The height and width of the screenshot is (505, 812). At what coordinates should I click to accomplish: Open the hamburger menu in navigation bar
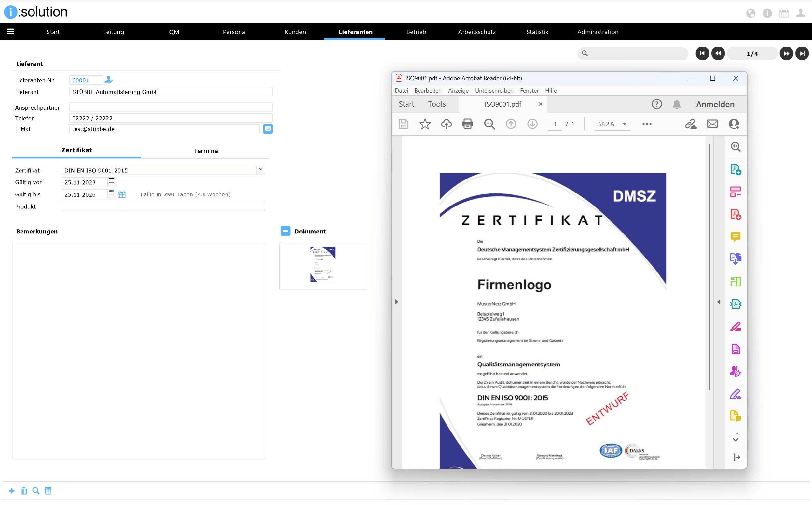10,32
